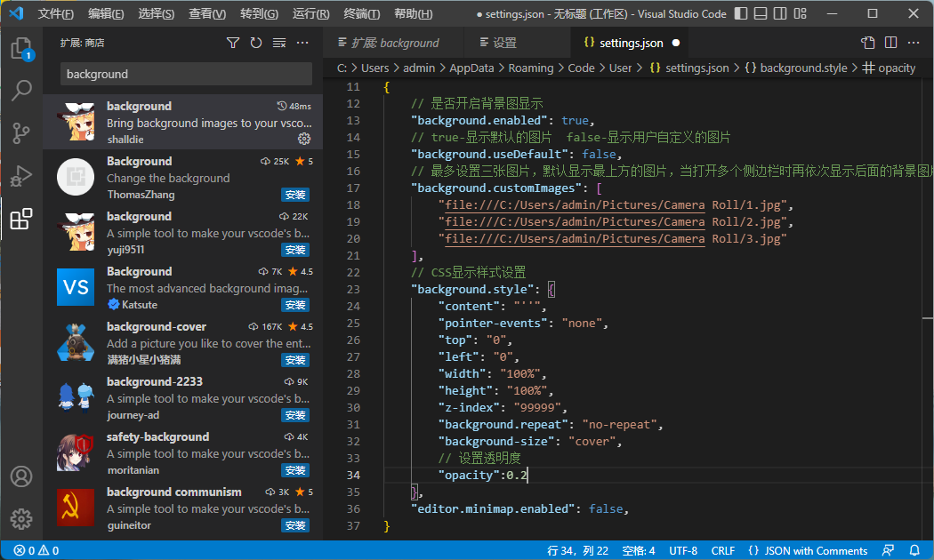Click settings.json breadcrumb item
The width and height of the screenshot is (934, 560).
tap(689, 68)
